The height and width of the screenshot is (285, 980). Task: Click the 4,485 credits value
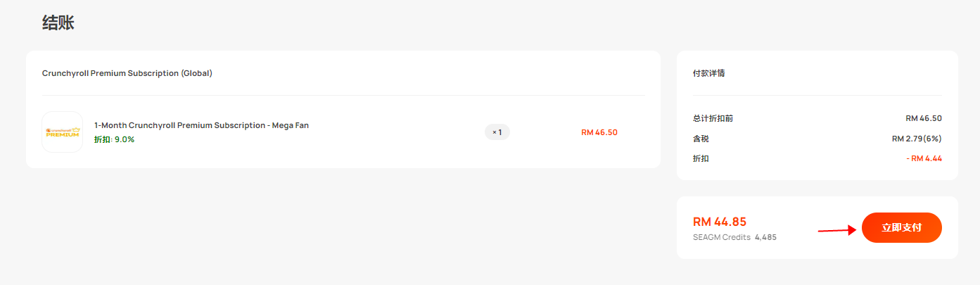pyautogui.click(x=765, y=237)
